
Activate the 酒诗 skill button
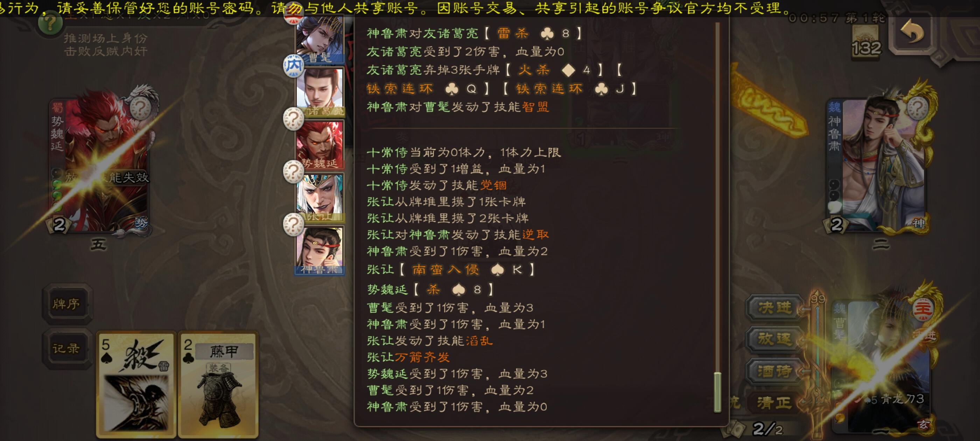(x=775, y=371)
